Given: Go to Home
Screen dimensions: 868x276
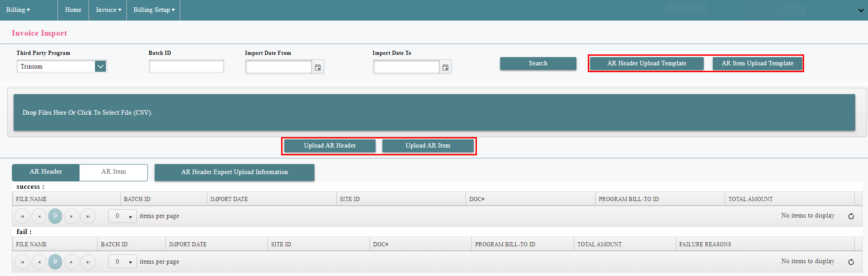Looking at the screenshot, I should click(73, 10).
